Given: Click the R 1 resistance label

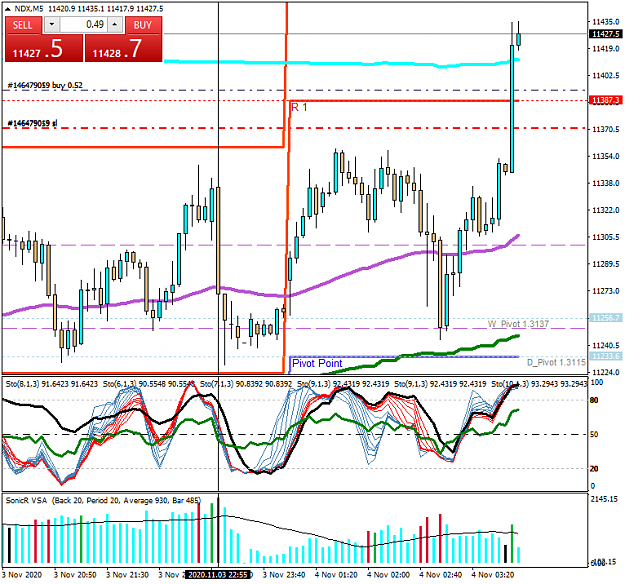Looking at the screenshot, I should click(299, 107).
